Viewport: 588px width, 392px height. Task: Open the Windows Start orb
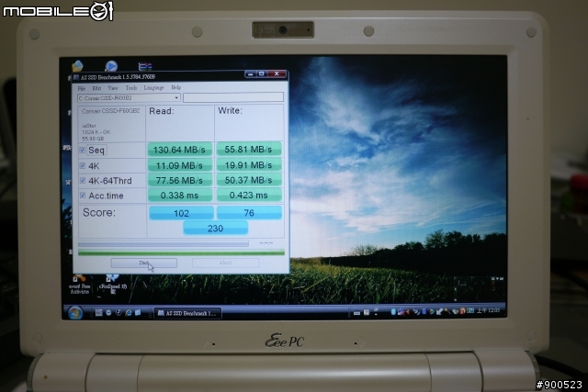(x=75, y=312)
